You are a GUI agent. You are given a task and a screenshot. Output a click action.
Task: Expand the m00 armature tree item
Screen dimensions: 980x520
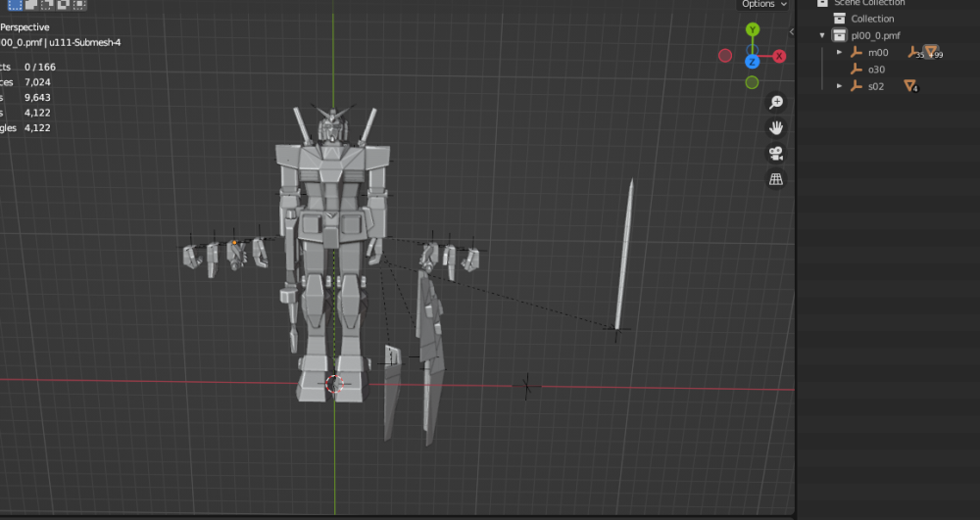(x=839, y=52)
